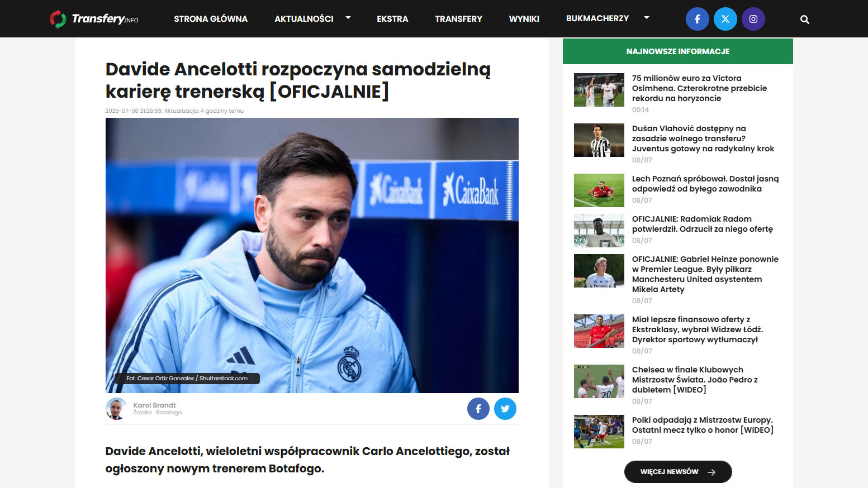
Task: Open the Instagram icon in header
Action: 753,19
